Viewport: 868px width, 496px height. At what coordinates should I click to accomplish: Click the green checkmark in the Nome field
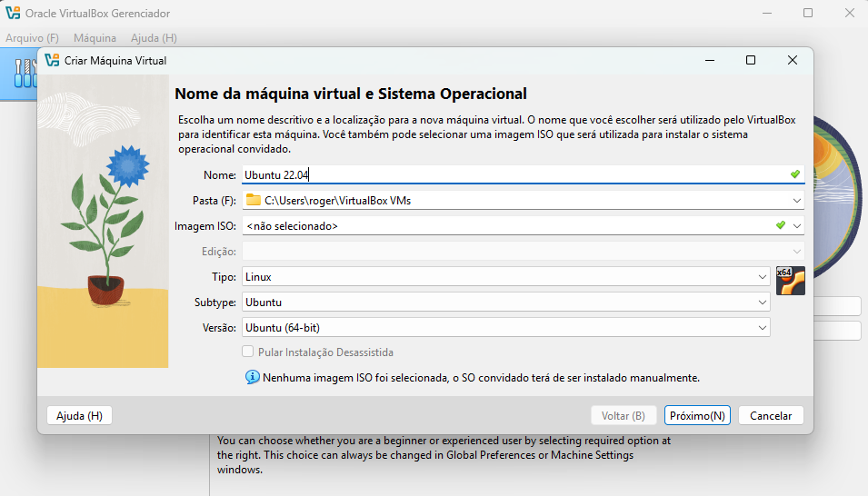(794, 174)
